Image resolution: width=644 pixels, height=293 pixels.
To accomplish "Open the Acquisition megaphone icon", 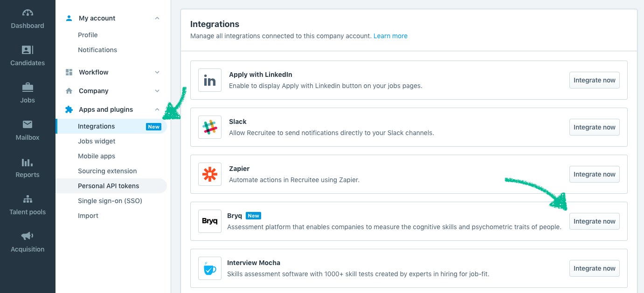I will coord(28,236).
